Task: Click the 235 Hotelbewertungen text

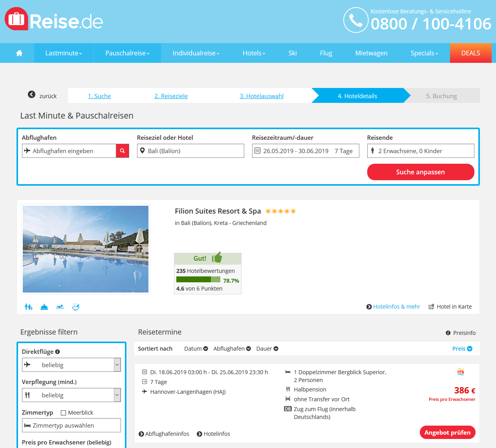Action: 205,271
